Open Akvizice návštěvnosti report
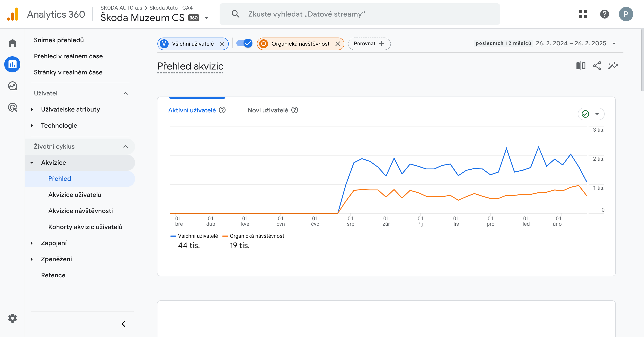The width and height of the screenshot is (644, 337). coord(80,211)
